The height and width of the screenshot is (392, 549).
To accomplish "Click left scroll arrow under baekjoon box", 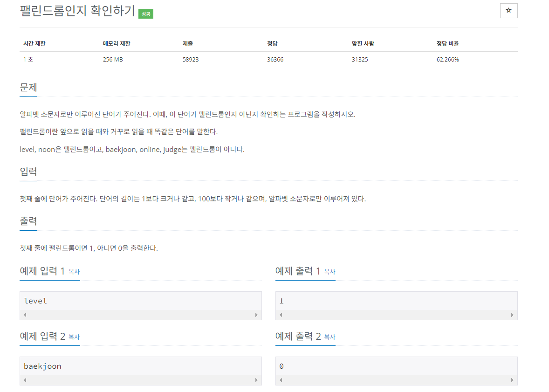I will pos(25,380).
